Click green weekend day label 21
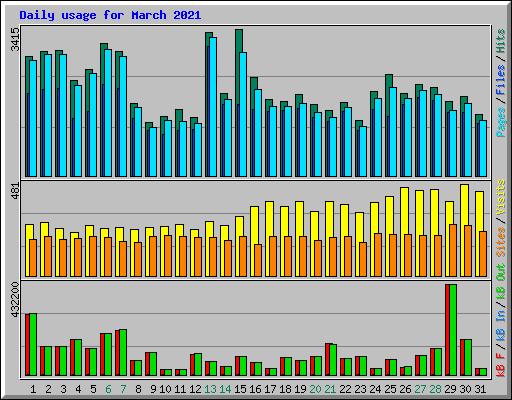 coord(330,389)
